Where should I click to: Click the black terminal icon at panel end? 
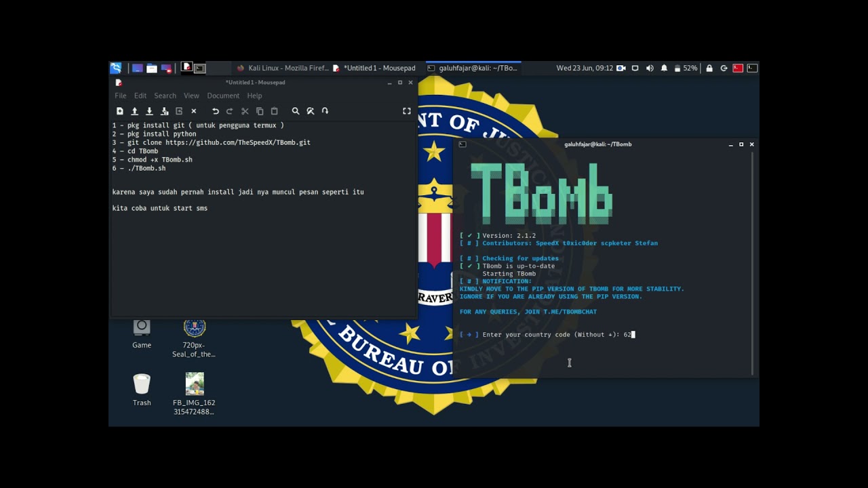tap(752, 68)
